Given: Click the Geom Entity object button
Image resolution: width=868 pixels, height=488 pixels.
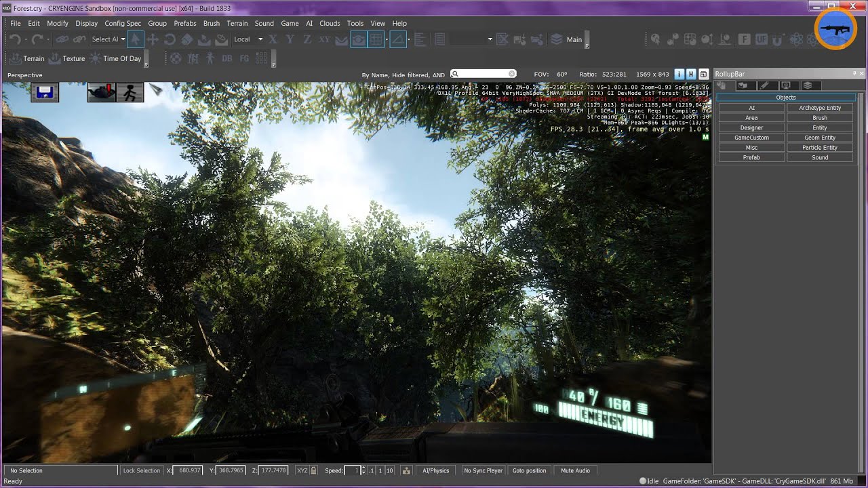Looking at the screenshot, I should tap(820, 138).
